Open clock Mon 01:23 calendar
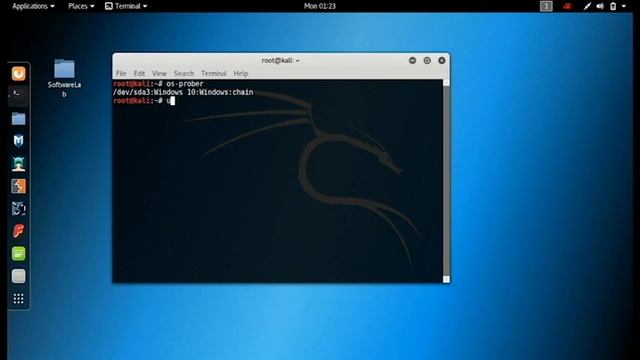This screenshot has width=640, height=360. click(x=320, y=6)
